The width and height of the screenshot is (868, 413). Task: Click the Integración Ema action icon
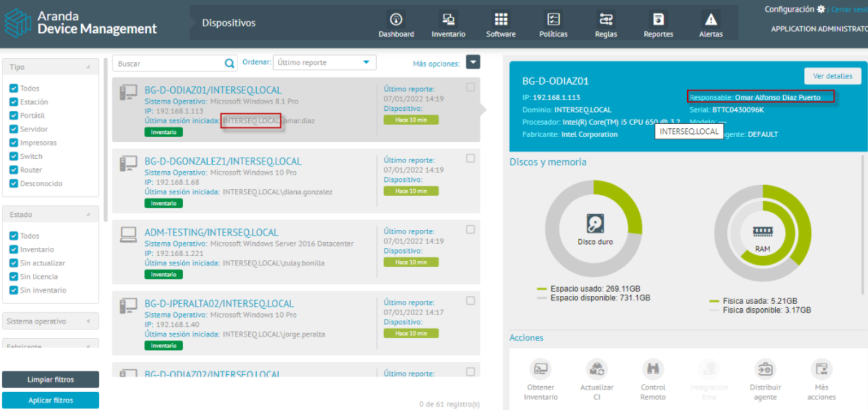(709, 369)
